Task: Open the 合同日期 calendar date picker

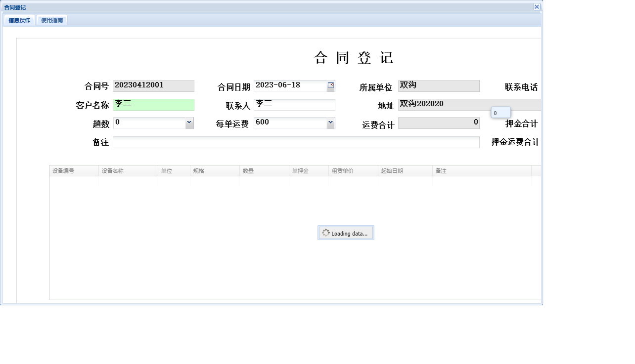Action: pos(331,85)
